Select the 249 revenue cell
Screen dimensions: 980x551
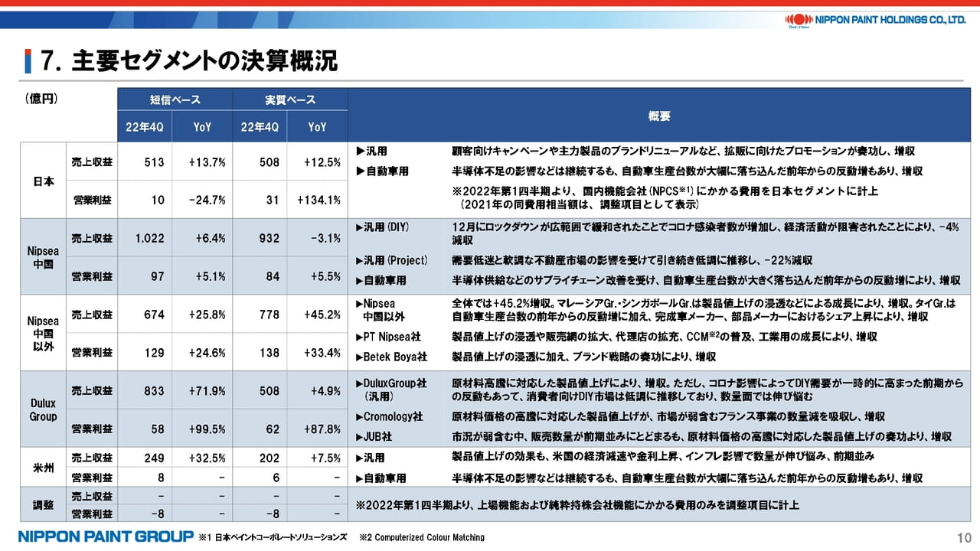145,458
